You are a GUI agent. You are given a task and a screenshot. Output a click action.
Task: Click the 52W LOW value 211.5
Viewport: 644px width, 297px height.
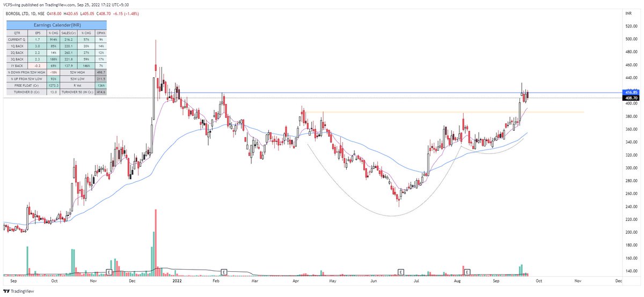click(101, 78)
